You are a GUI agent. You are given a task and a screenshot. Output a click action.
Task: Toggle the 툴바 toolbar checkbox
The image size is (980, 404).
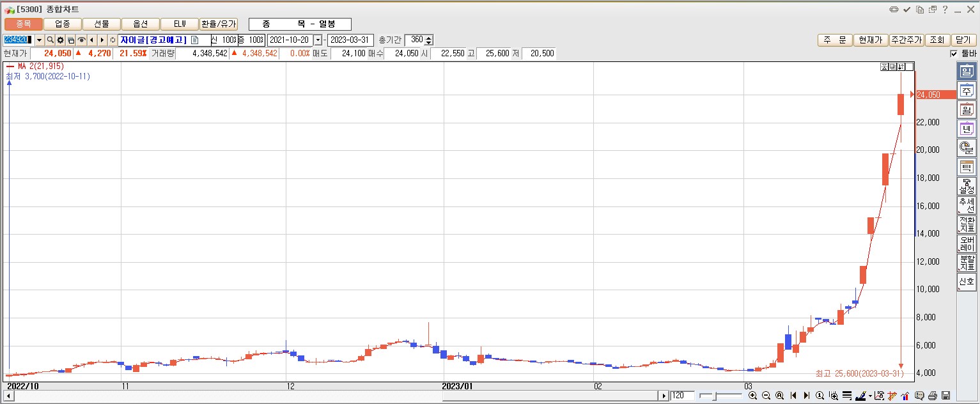[954, 54]
